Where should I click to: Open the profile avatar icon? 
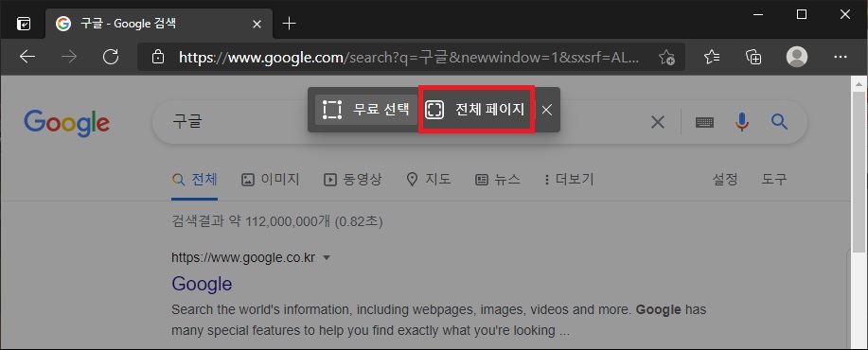797,57
